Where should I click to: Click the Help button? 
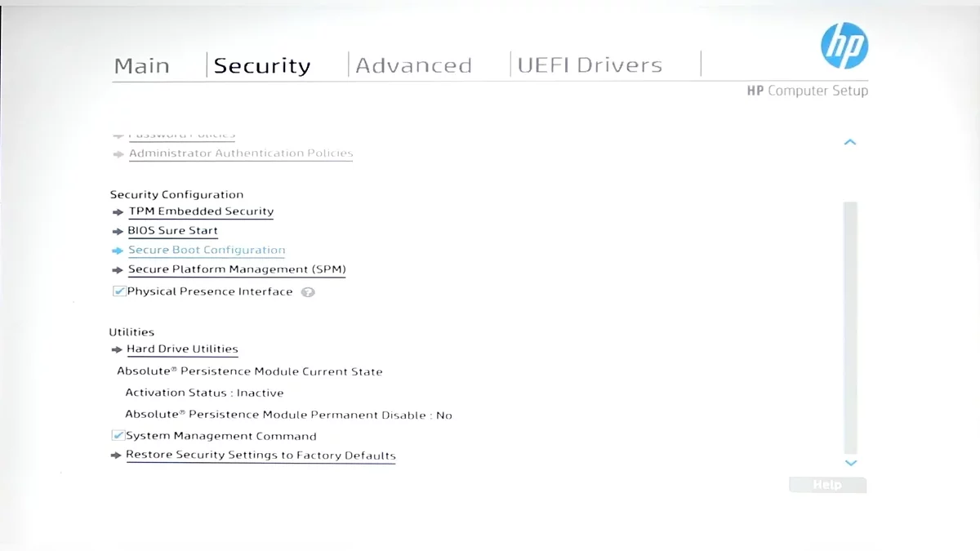827,485
